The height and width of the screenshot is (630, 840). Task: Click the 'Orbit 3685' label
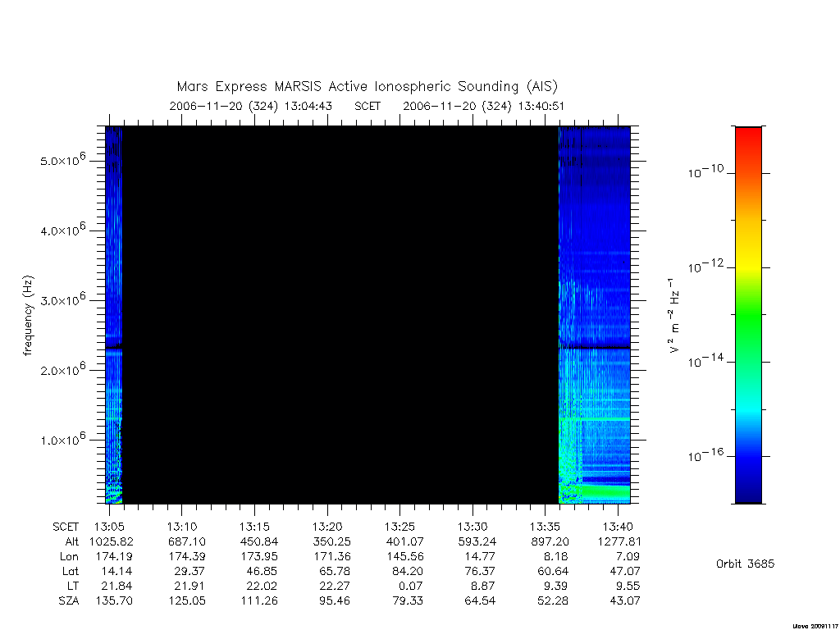pyautogui.click(x=745, y=564)
